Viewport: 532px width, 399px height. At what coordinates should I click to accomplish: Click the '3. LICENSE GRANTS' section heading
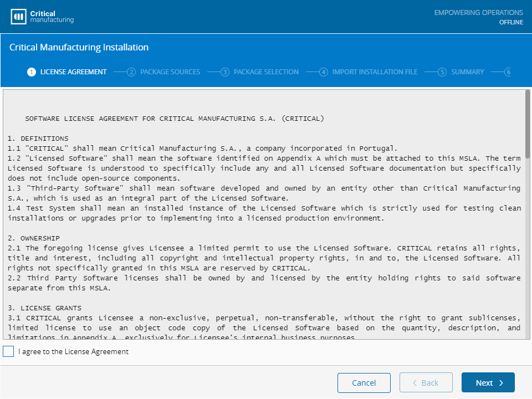tap(44, 308)
